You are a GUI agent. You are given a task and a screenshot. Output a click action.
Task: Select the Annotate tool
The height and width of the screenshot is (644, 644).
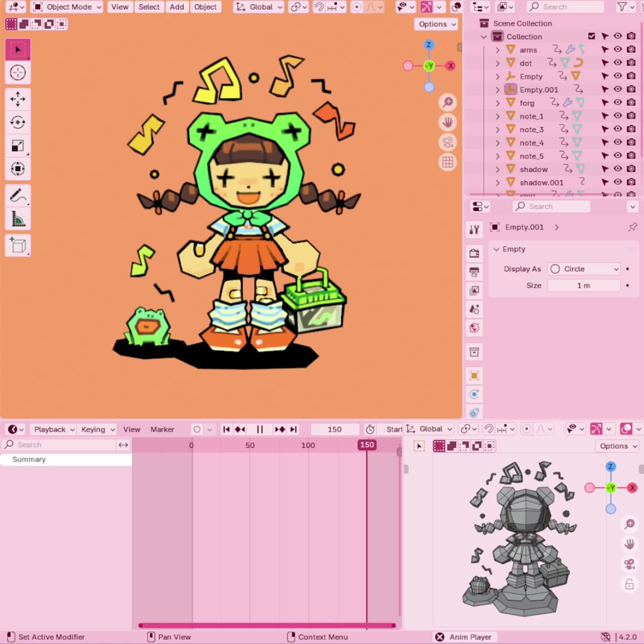[x=18, y=196]
